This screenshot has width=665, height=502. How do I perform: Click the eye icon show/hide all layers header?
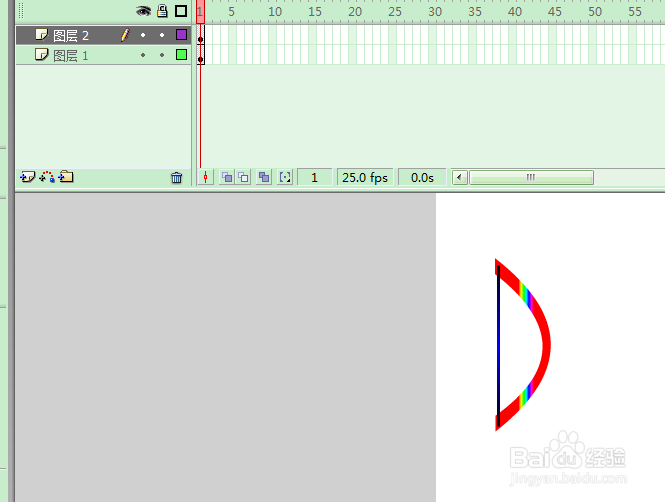coord(143,11)
